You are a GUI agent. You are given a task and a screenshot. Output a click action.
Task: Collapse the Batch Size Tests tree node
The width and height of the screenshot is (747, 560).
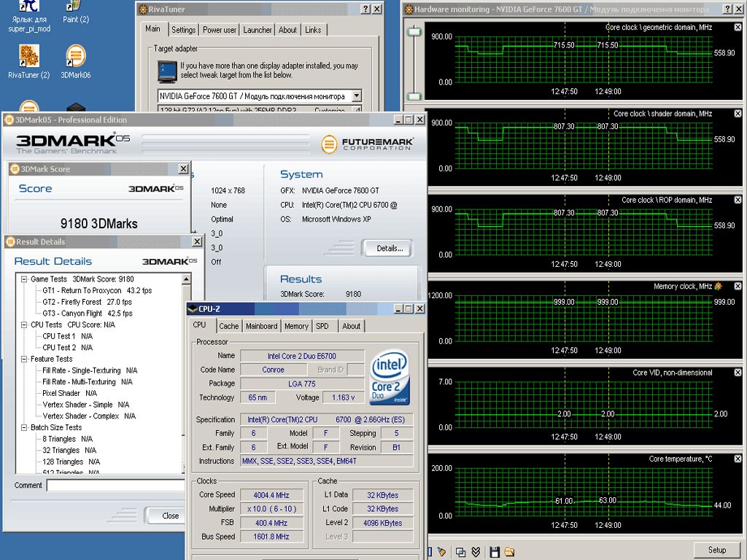tap(24, 427)
